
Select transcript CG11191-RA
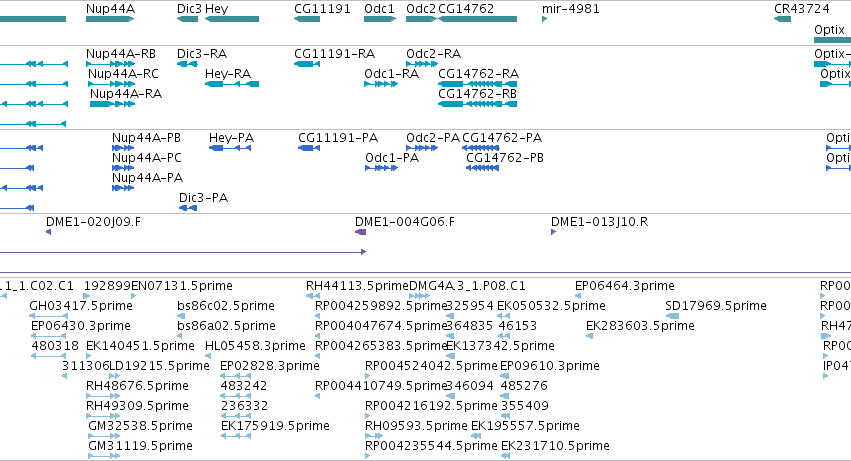pyautogui.click(x=307, y=64)
